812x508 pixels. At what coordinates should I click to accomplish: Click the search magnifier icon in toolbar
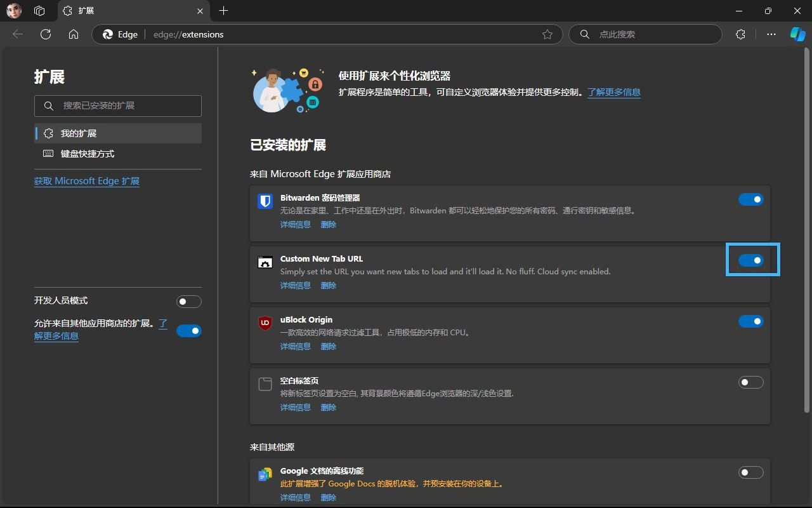tap(585, 34)
